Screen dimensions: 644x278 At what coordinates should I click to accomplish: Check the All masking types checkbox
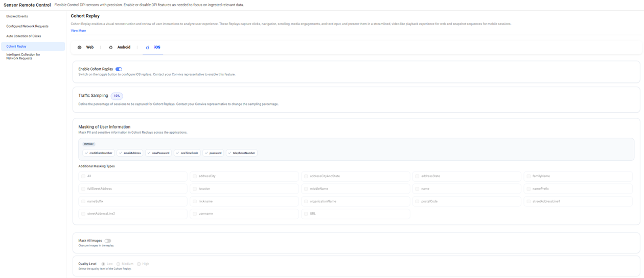coord(83,176)
